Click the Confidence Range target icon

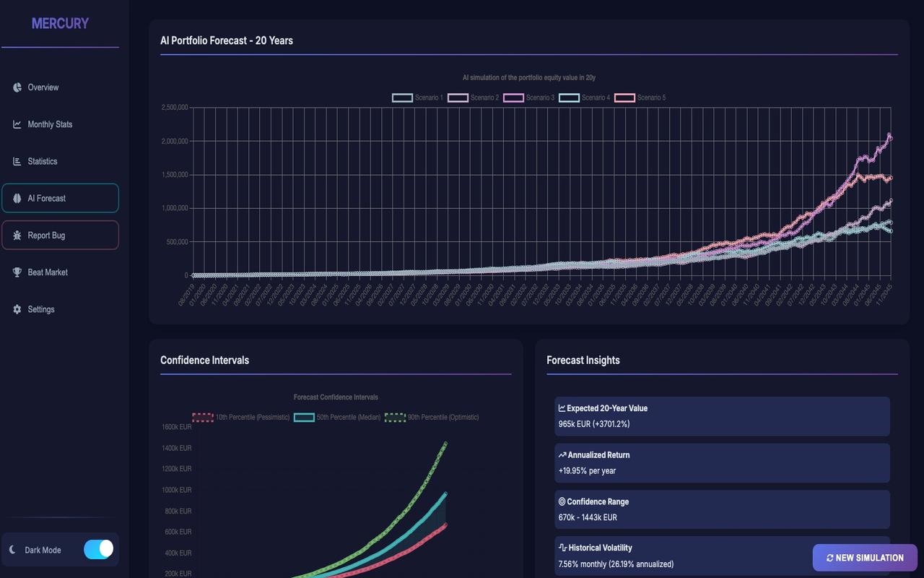tap(562, 501)
